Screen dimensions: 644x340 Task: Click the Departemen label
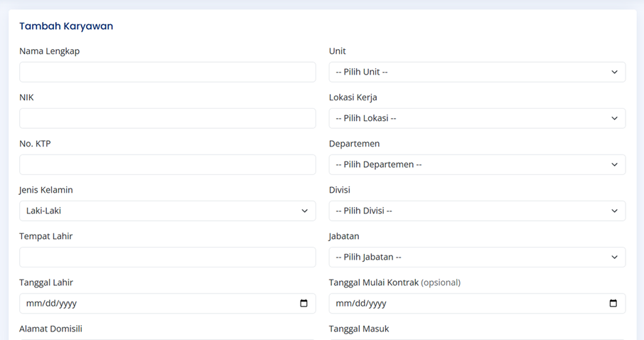click(354, 144)
